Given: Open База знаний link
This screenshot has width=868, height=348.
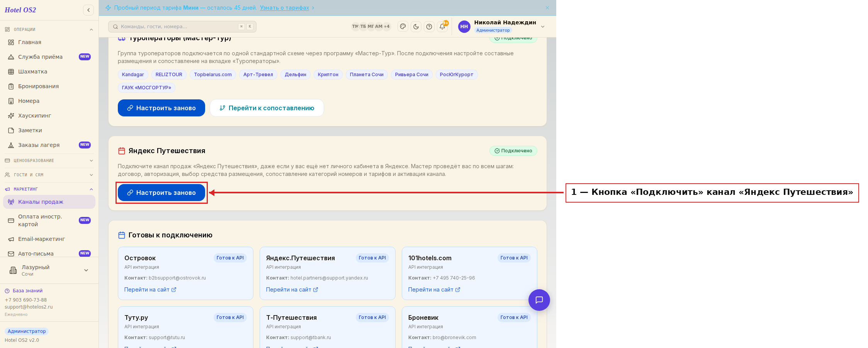Looking at the screenshot, I should (24, 291).
